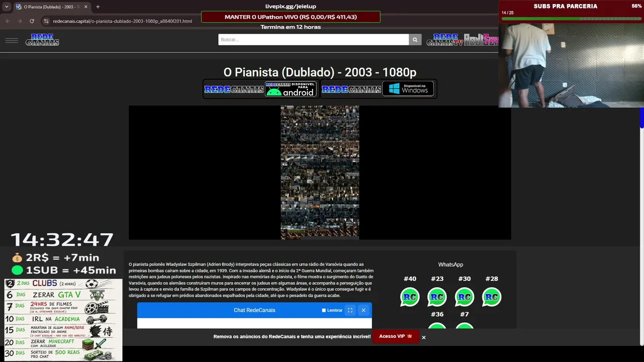This screenshot has height=362, width=644.
Task: Go forward to the next page
Action: pyautogui.click(x=20, y=21)
